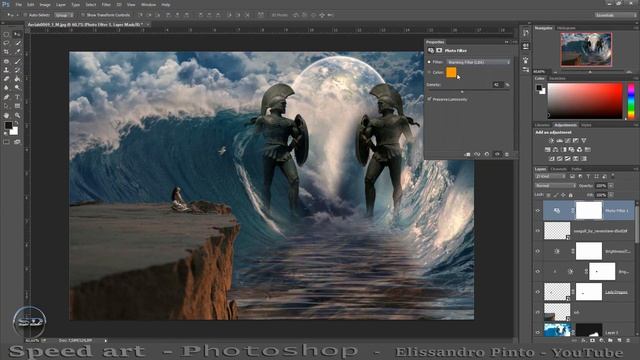Select the Rectangular Marquee tool
The height and width of the screenshot is (360, 640).
[x=7, y=35]
